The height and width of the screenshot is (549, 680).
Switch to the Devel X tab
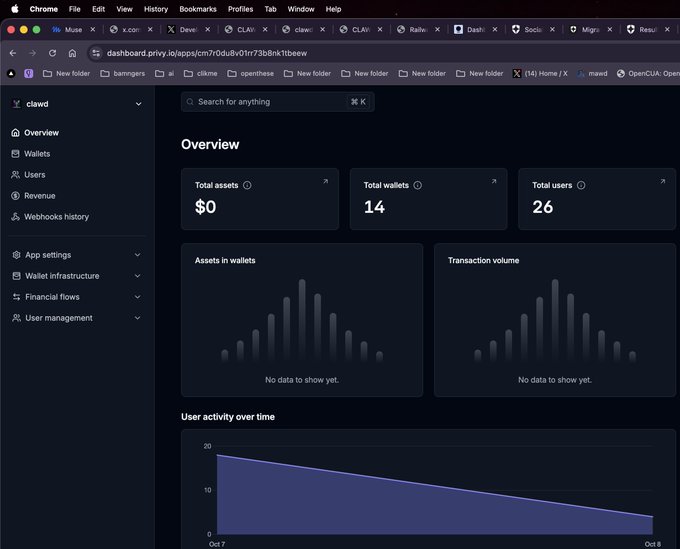[x=184, y=29]
